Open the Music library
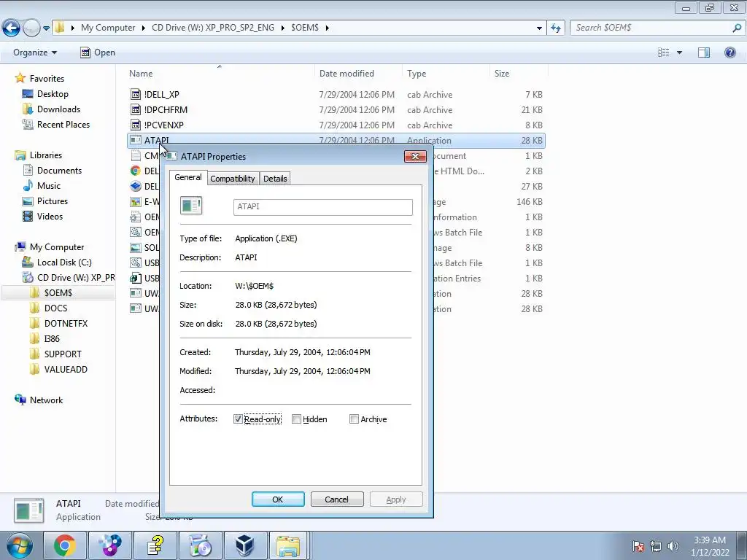The height and width of the screenshot is (560, 747). [x=48, y=186]
